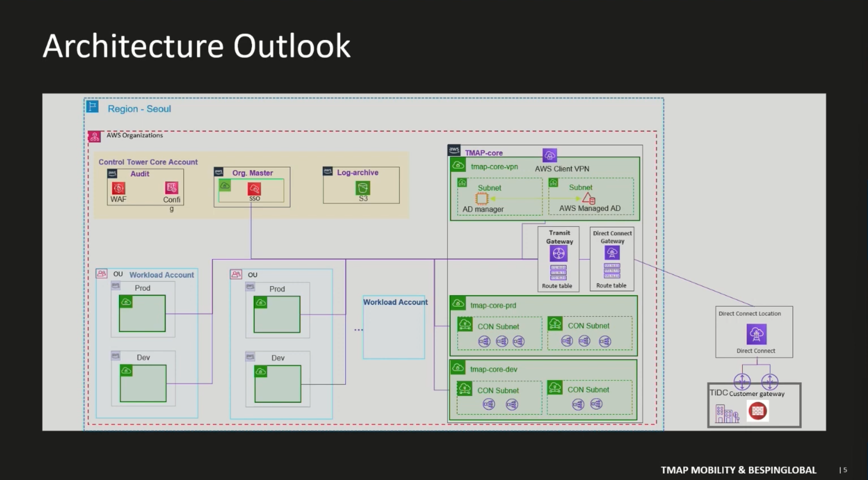The height and width of the screenshot is (480, 868).
Task: Click the Direct Connect icon in Direct Connect Location
Action: [756, 334]
